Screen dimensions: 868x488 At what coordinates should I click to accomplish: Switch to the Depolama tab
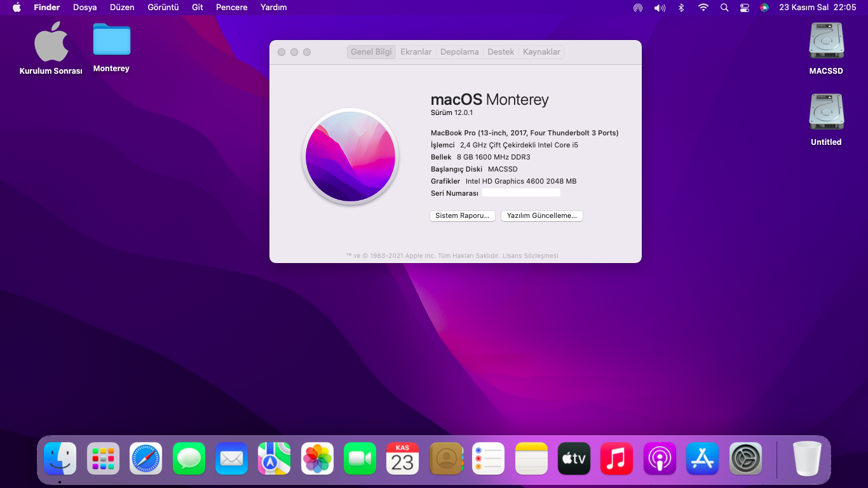[x=459, y=52]
